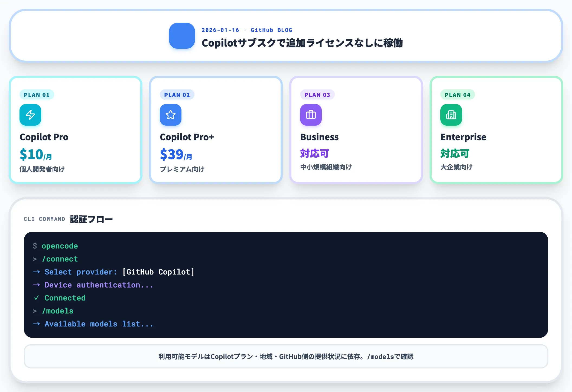
Task: Click the Copilotサブスク headline
Action: 302,43
